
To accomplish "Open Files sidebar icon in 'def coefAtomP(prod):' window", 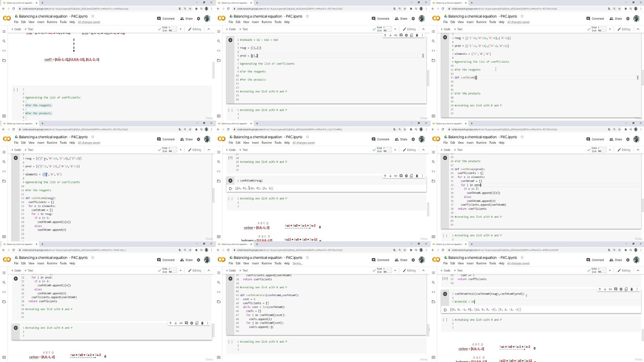I will click(x=433, y=181).
